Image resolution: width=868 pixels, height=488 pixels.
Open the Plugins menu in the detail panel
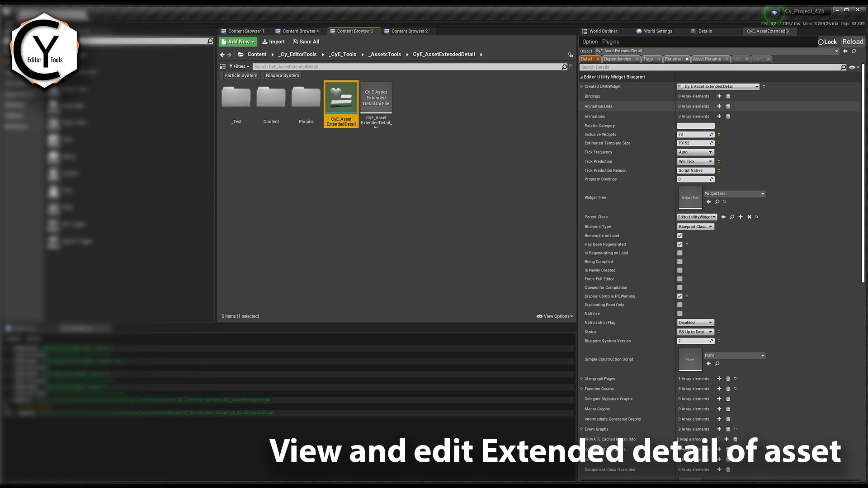pyautogui.click(x=611, y=42)
